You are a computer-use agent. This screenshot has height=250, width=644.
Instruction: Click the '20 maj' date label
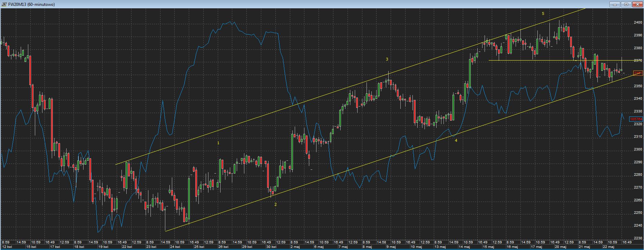560,247
